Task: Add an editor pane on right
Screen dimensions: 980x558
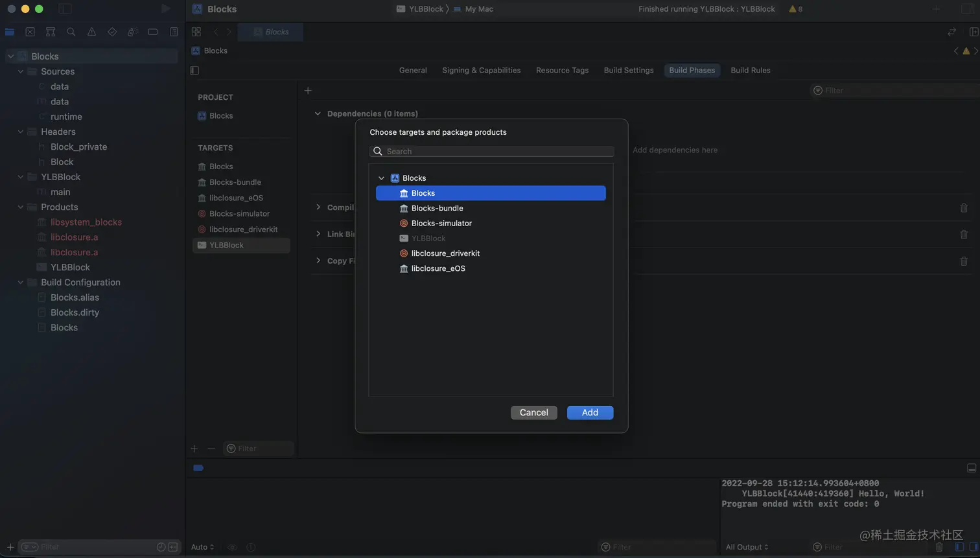Action: [x=974, y=32]
